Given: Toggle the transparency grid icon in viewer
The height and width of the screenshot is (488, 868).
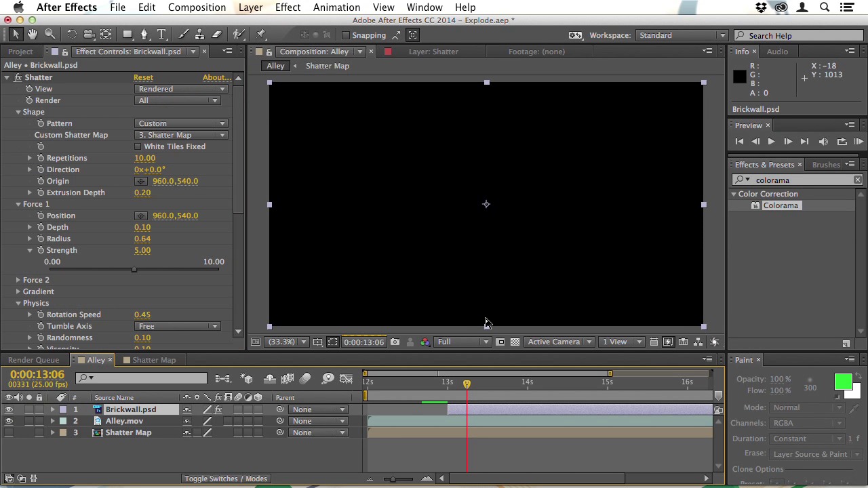Looking at the screenshot, I should click(515, 342).
